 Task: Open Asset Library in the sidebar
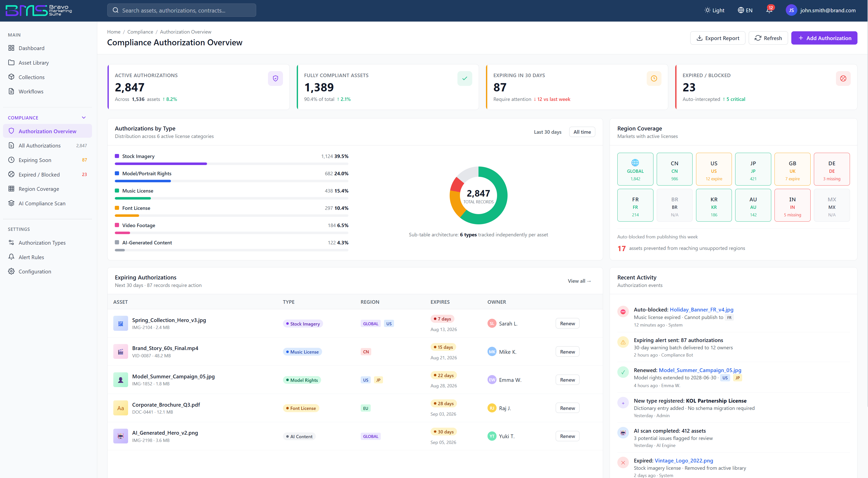pos(48,63)
